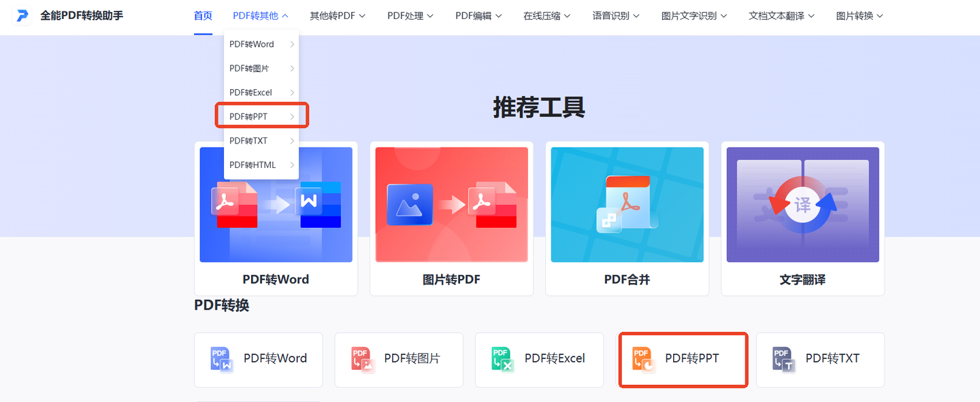Screen dimensions: 980x402
Task: Expand the 其他转PDF dropdown menu
Action: pos(338,16)
